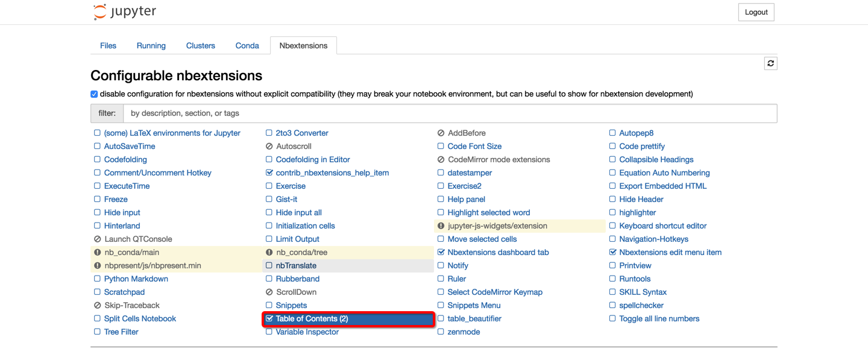This screenshot has width=868, height=357.
Task: Open the ExecuteTime extension link
Action: [x=127, y=186]
